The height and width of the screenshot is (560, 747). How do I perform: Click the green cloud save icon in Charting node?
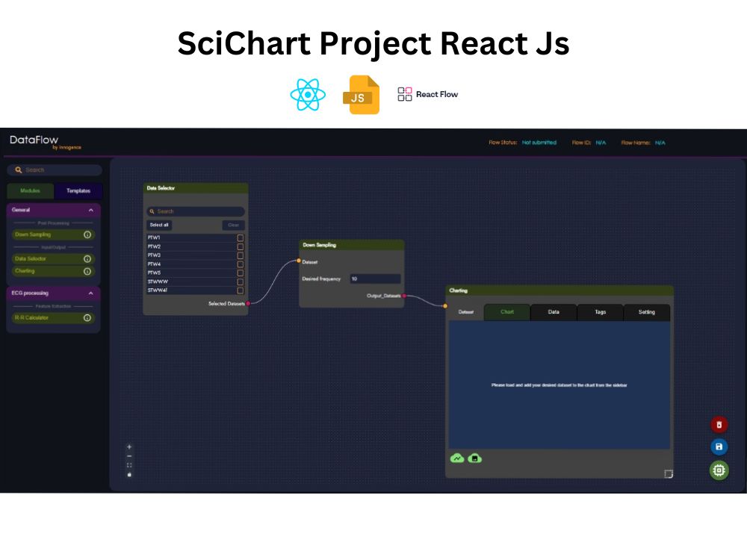pos(475,458)
